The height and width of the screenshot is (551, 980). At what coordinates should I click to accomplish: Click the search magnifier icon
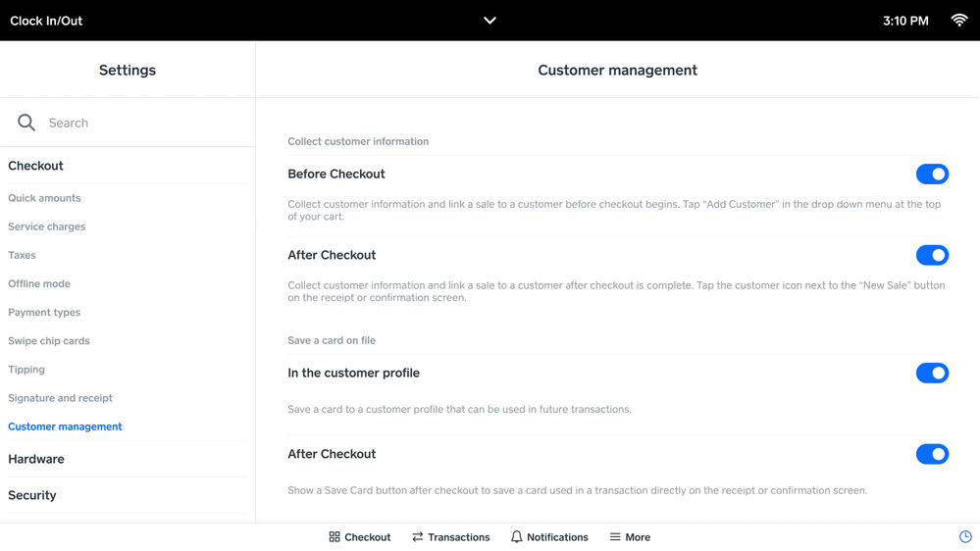26,123
